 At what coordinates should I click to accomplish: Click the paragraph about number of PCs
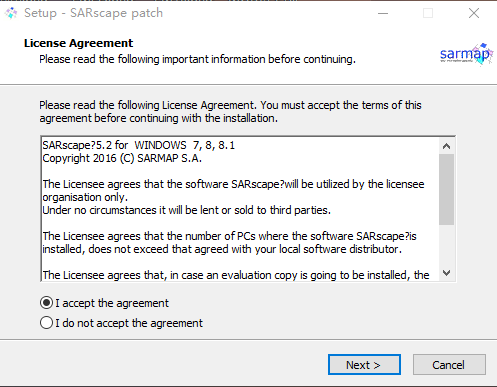click(x=229, y=243)
